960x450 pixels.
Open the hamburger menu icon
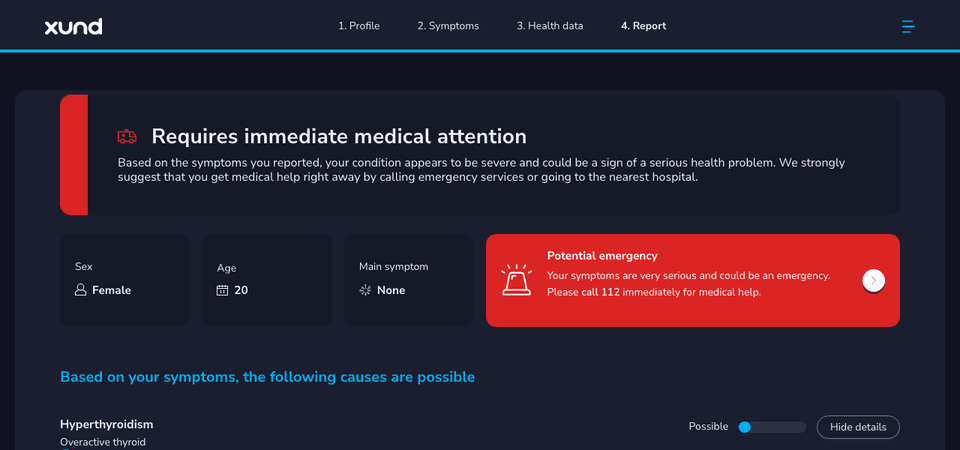[x=908, y=26]
